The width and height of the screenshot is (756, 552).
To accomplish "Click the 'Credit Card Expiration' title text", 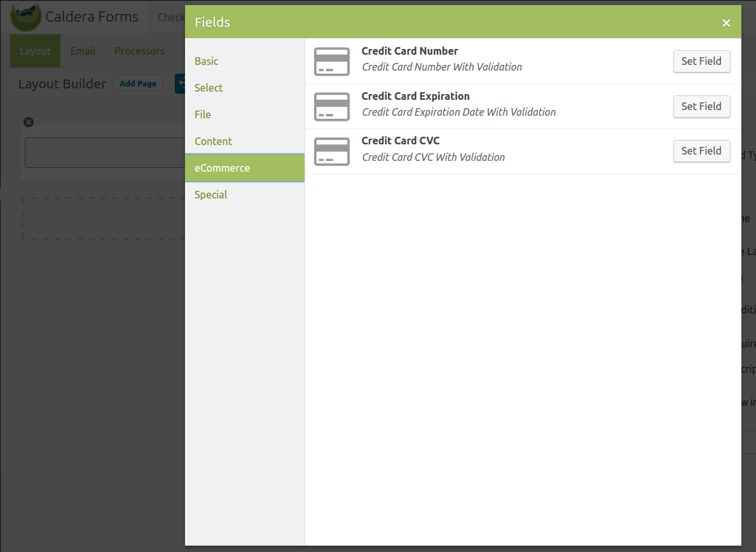I will (x=416, y=96).
